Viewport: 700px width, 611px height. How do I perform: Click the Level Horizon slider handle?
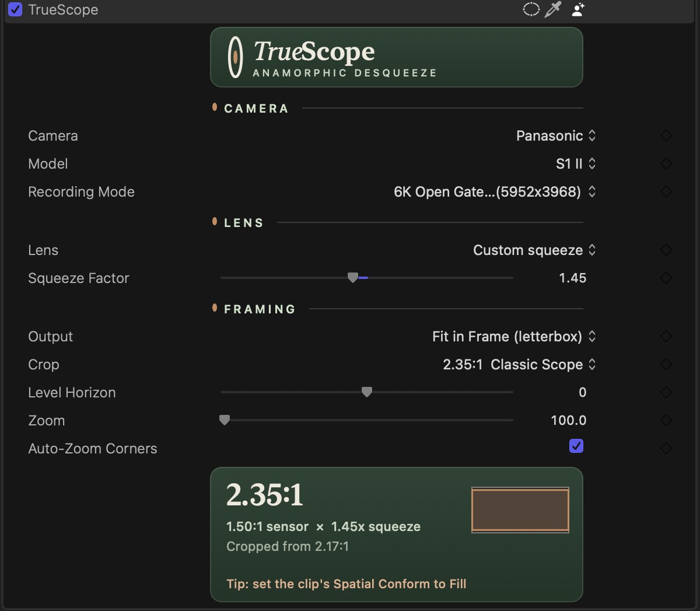click(367, 392)
